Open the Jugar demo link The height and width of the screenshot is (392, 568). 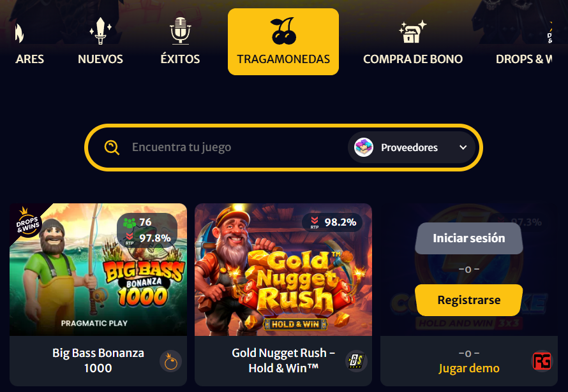tap(468, 368)
